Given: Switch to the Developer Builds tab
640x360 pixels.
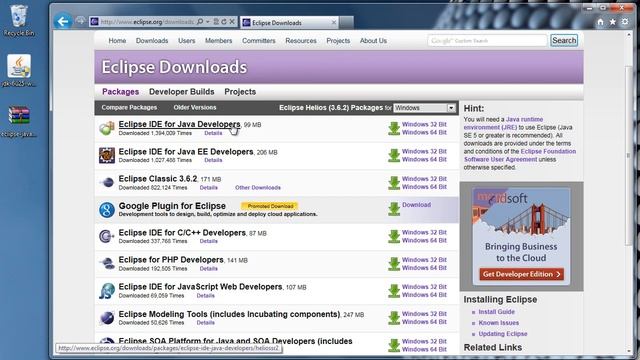Looking at the screenshot, I should coord(182,92).
